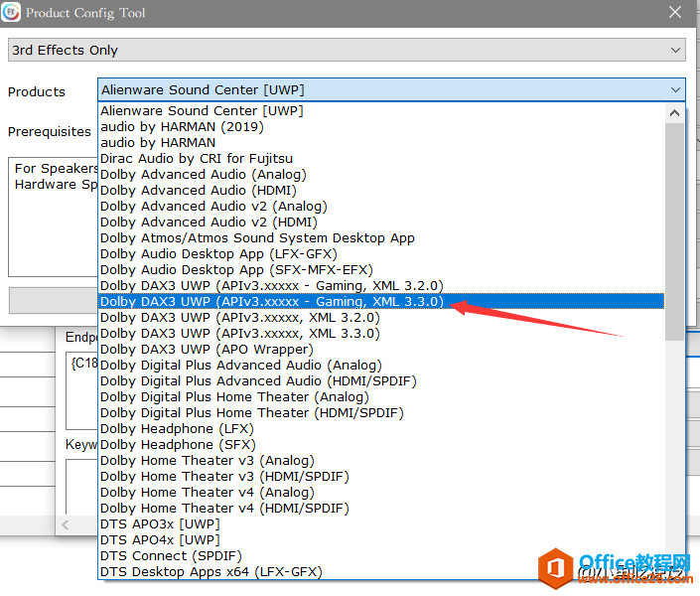
Task: Click the scroll up arrow in product list
Action: pyautogui.click(x=674, y=113)
